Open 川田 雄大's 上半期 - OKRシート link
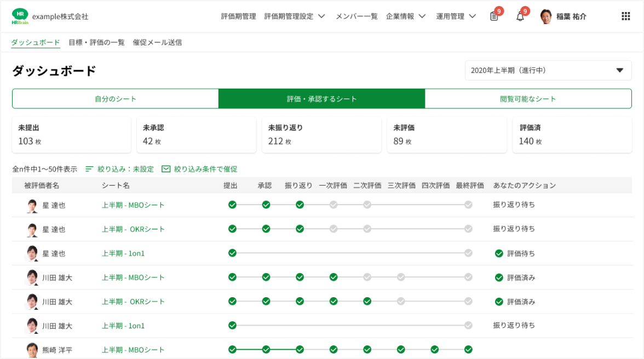The image size is (644, 359). pos(133,302)
